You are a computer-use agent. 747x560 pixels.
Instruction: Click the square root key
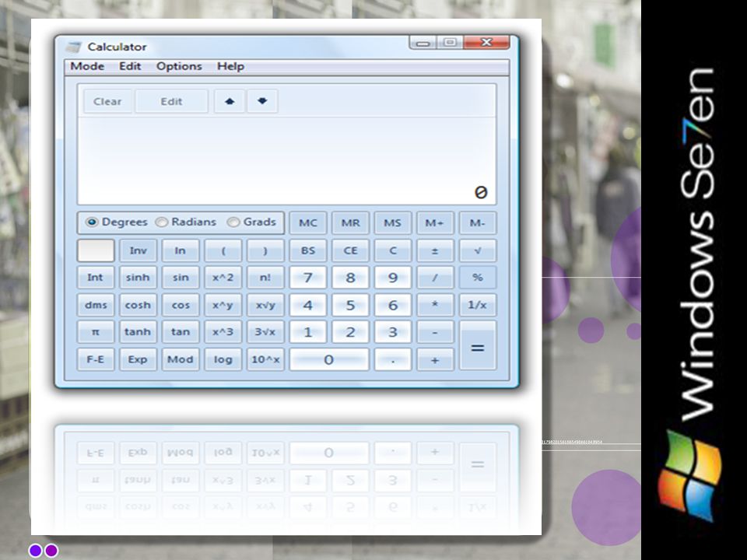[477, 250]
